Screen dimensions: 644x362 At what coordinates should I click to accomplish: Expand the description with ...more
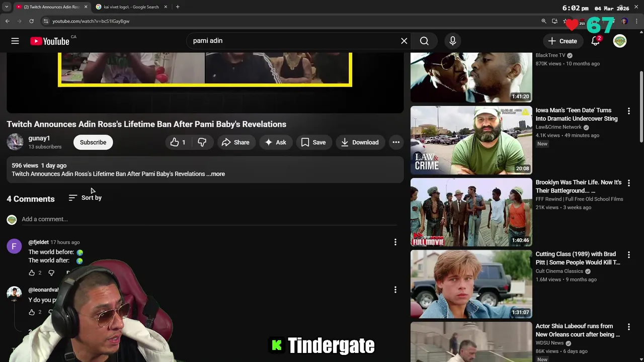pos(215,174)
